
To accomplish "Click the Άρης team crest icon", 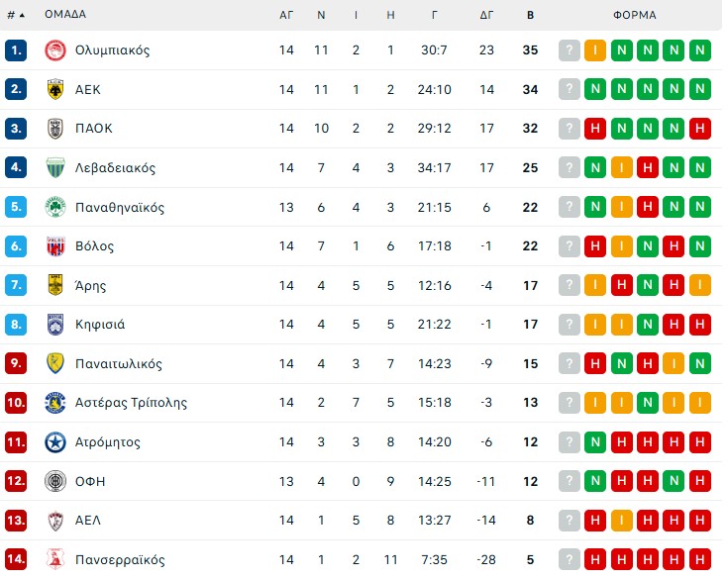I will pos(54,285).
